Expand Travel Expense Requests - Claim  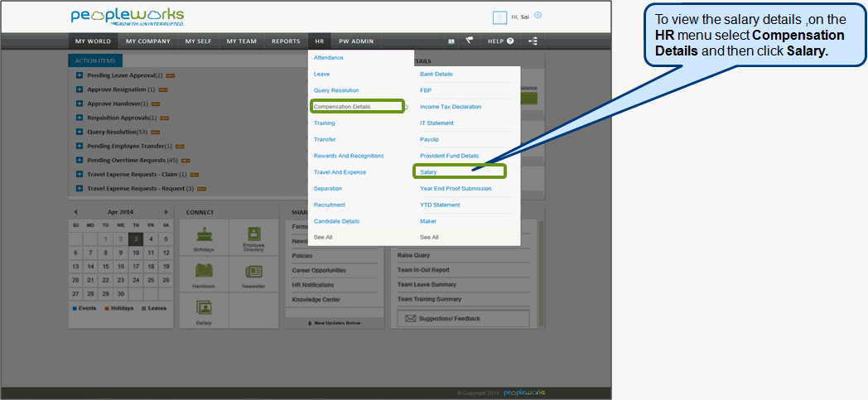80,174
